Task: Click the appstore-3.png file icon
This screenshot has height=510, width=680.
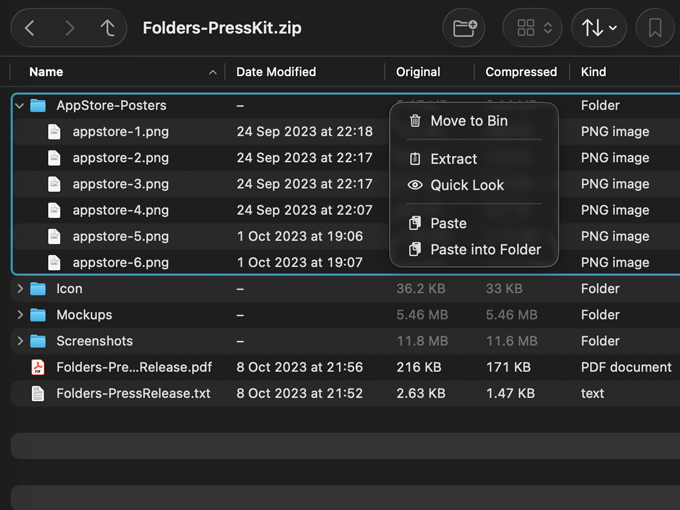Action: click(54, 184)
